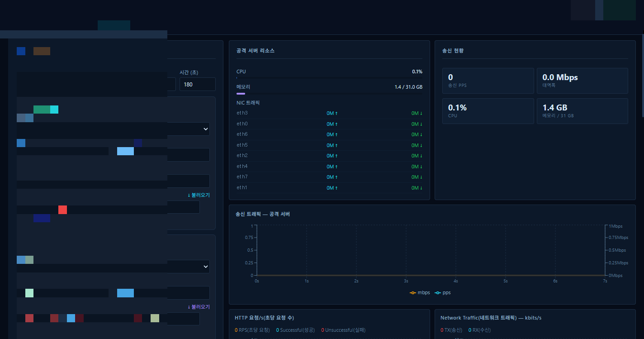Click the page vertical scrollbar thumb
Image resolution: width=644 pixels, height=339 pixels.
coord(642,76)
